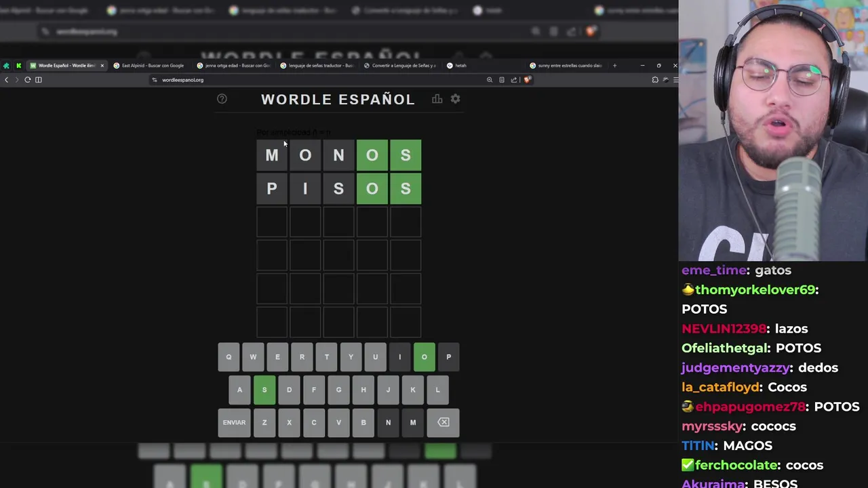Tap the C key on the keyboard
868x488 pixels.
pyautogui.click(x=313, y=422)
